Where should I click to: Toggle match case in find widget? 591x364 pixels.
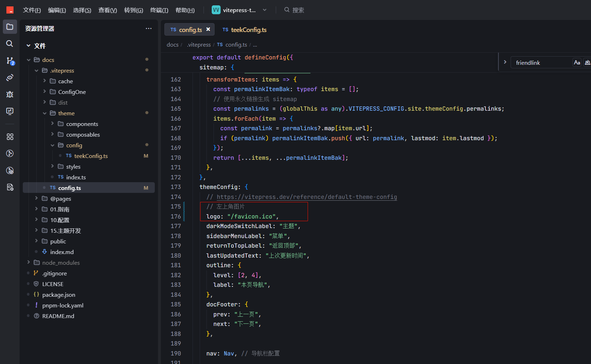click(577, 63)
